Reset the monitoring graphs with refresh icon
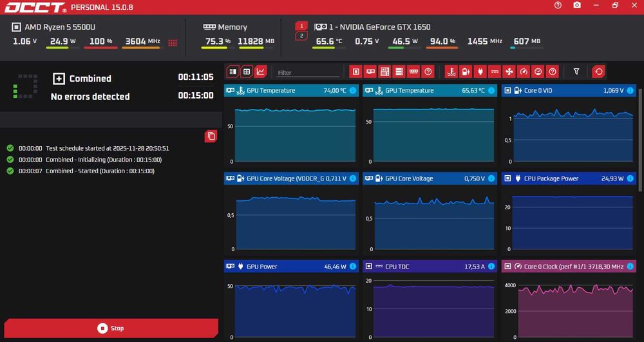Screen dimensions: 644x342 pos(599,72)
